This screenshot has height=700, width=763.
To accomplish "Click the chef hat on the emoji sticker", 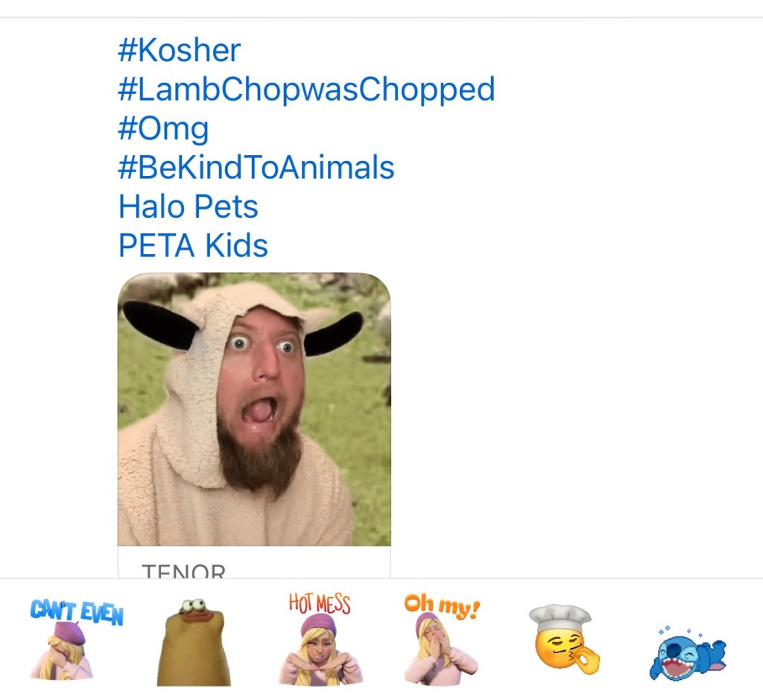I will coord(560,617).
